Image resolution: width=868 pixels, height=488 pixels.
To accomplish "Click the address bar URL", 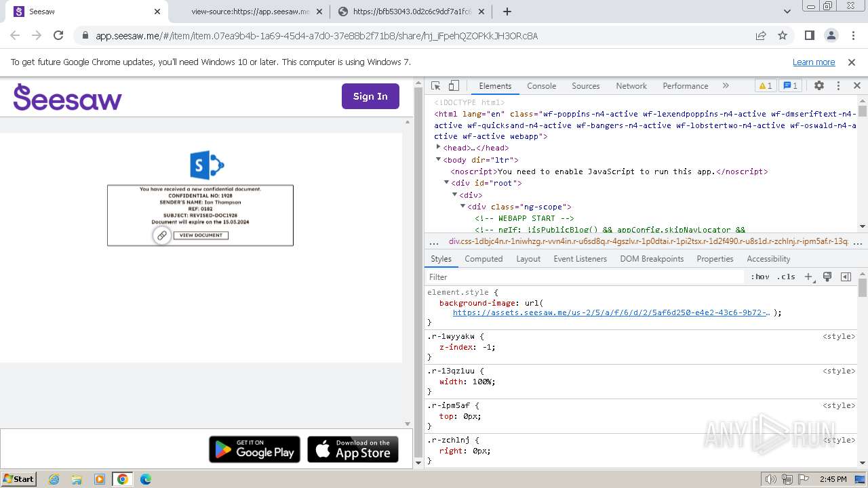I will click(317, 36).
